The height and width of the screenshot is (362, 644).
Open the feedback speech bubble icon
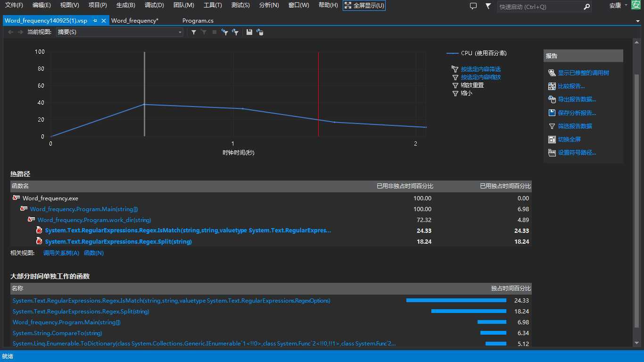click(473, 6)
